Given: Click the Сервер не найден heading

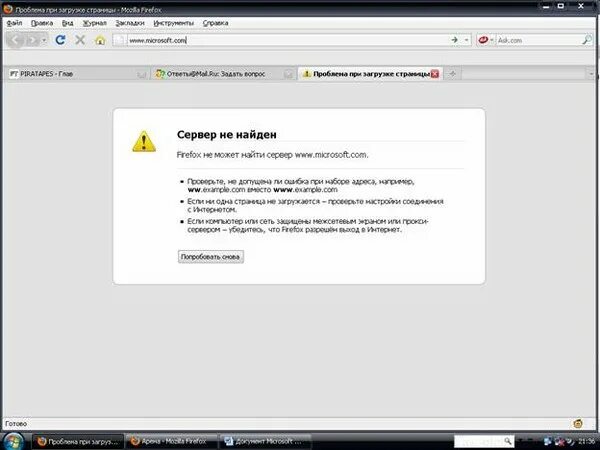Looking at the screenshot, I should (x=227, y=134).
